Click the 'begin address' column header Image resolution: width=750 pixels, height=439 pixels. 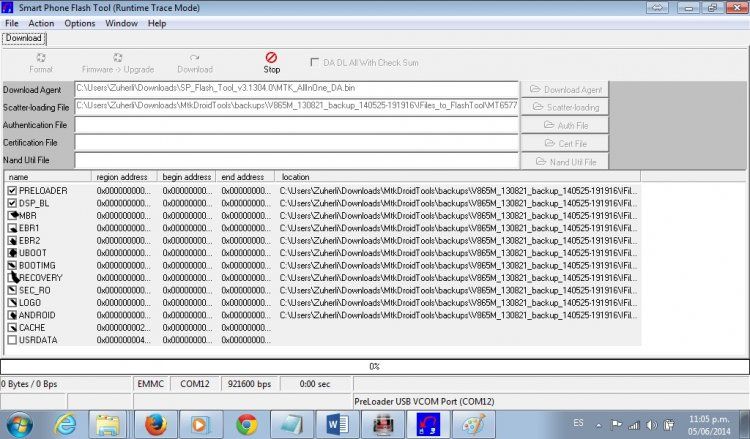pos(187,177)
